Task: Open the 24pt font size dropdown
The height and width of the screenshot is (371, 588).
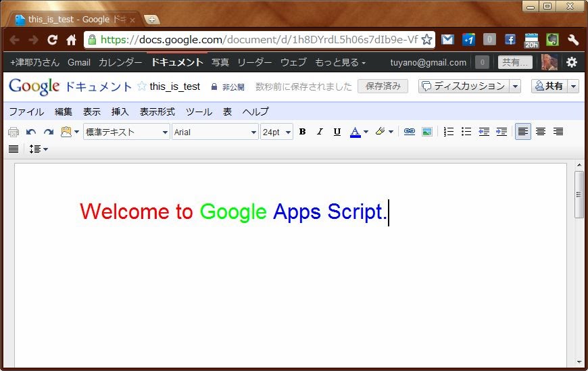Action: click(x=276, y=132)
